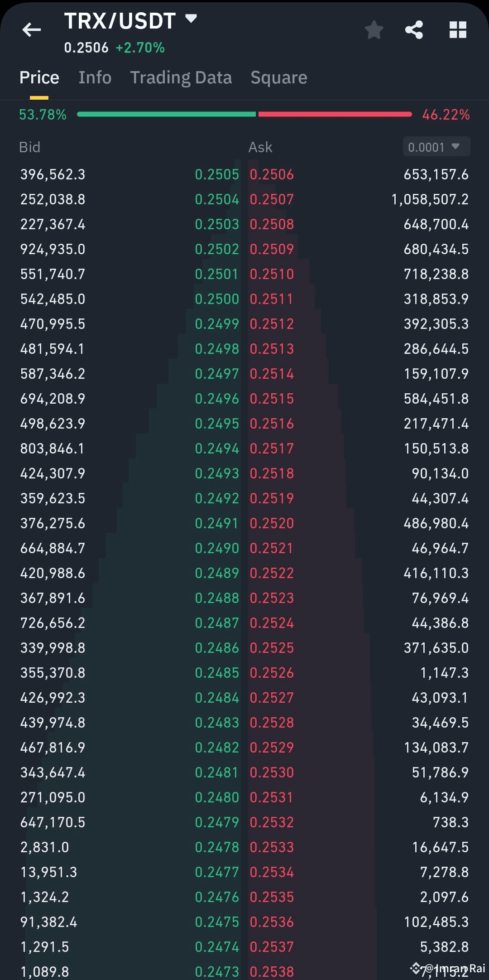Image resolution: width=489 pixels, height=980 pixels.
Task: Favorite the trading pair via star toggle
Action: [x=374, y=29]
